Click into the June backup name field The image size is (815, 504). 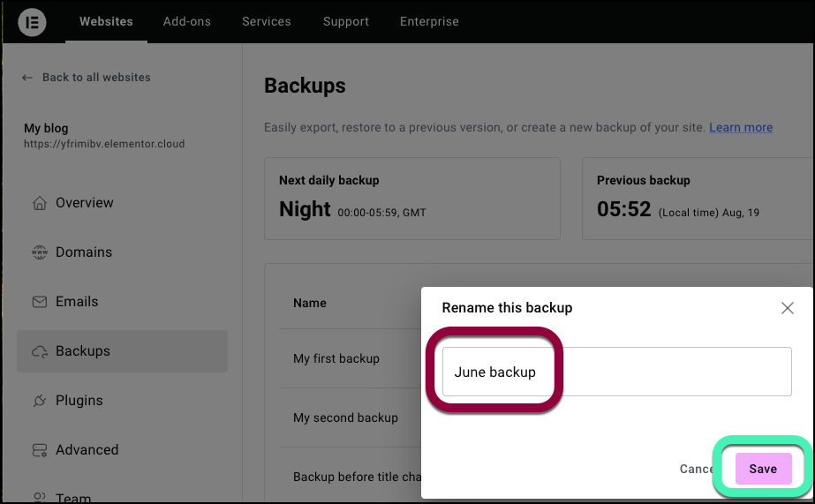[617, 372]
